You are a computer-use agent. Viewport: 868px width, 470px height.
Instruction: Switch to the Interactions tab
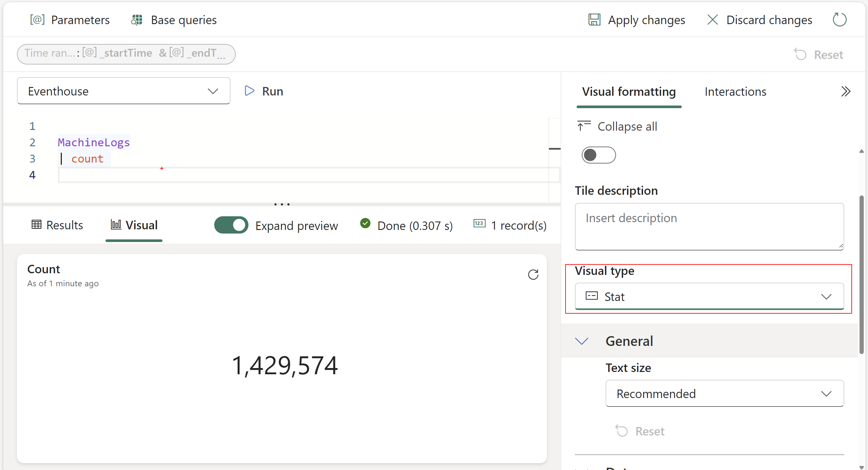pyautogui.click(x=735, y=92)
